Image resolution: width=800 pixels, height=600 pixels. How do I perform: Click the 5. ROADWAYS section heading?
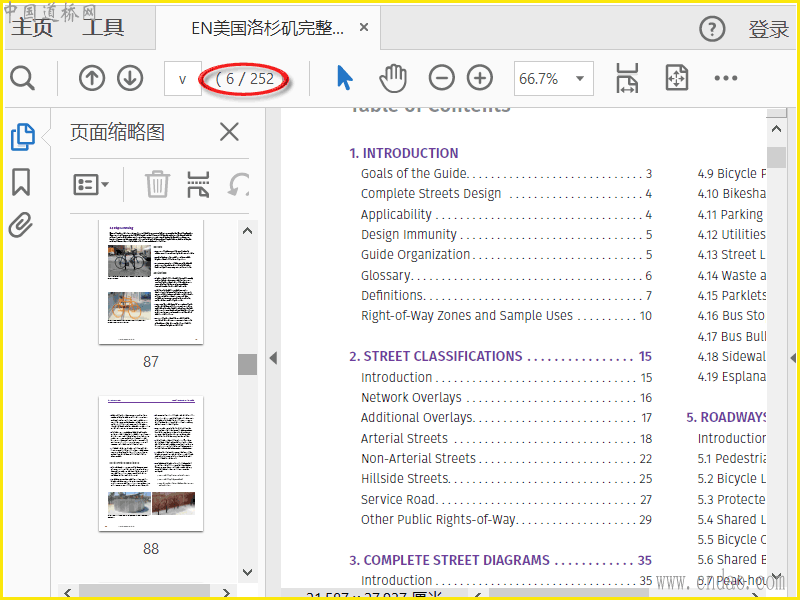(x=726, y=417)
